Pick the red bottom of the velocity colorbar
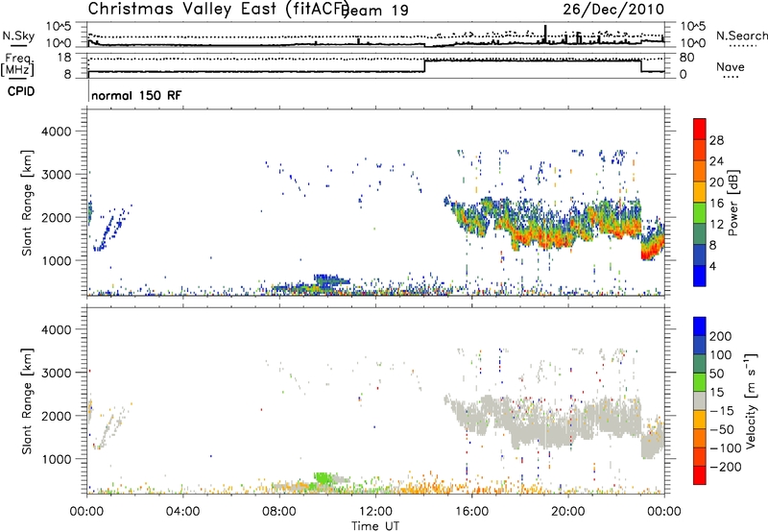 coord(700,475)
